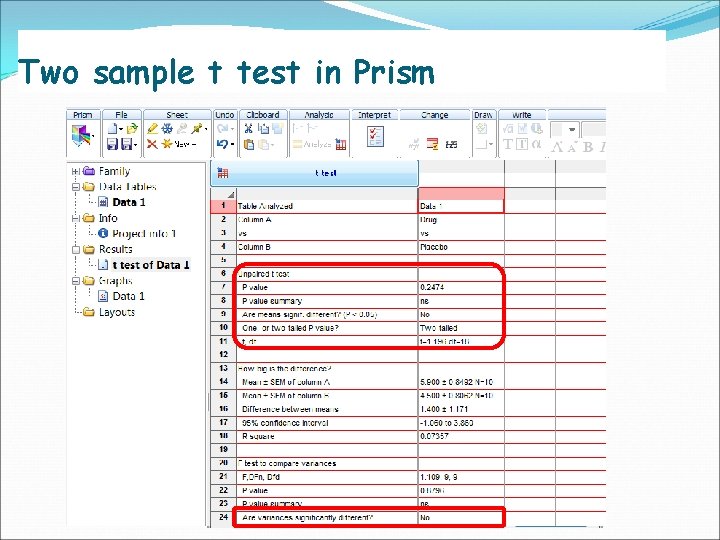Image resolution: width=720 pixels, height=540 pixels.
Task: Click the select-all corner of results table
Action: pos(224,193)
